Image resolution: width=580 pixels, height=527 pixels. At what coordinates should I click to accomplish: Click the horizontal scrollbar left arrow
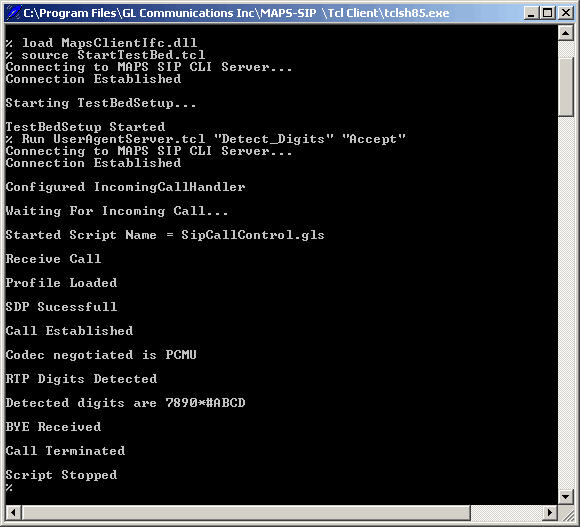point(14,512)
